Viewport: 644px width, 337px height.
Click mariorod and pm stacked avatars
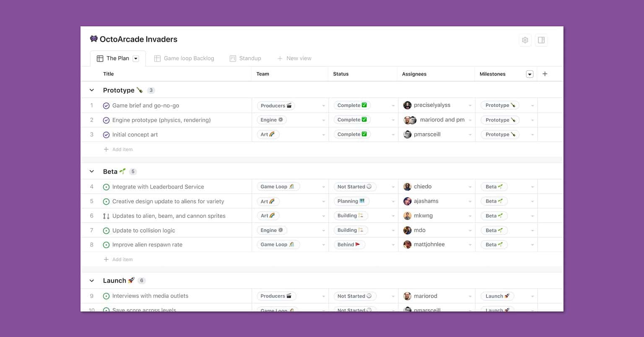tap(410, 120)
